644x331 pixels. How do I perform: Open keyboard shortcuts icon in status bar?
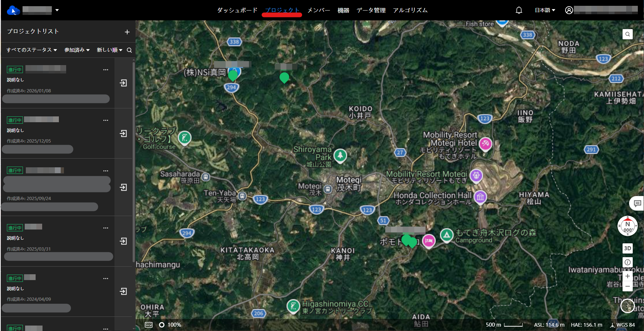[x=149, y=325]
